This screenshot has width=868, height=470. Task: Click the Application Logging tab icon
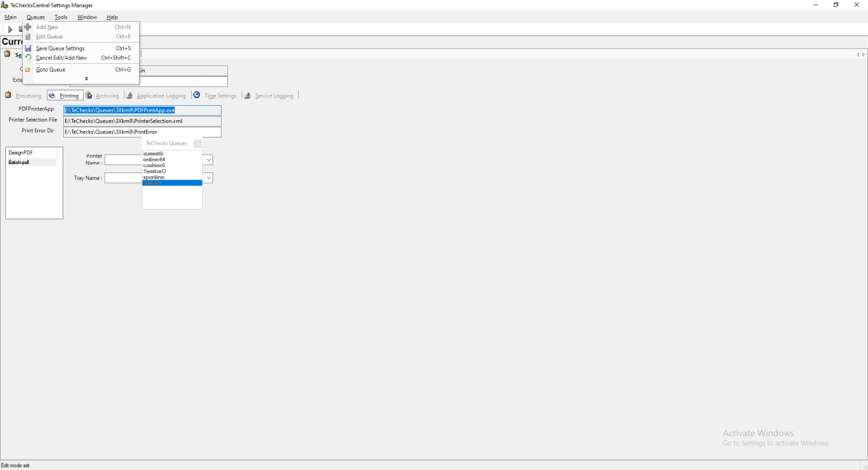pos(130,96)
